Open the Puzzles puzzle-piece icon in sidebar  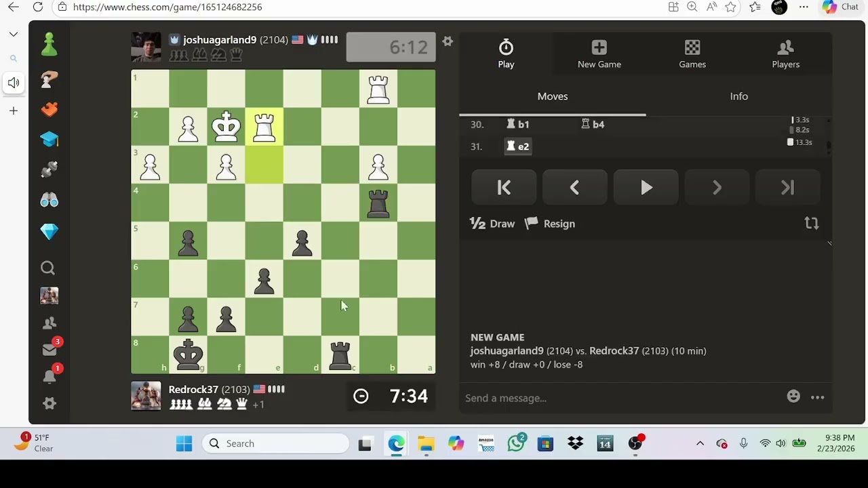49,109
